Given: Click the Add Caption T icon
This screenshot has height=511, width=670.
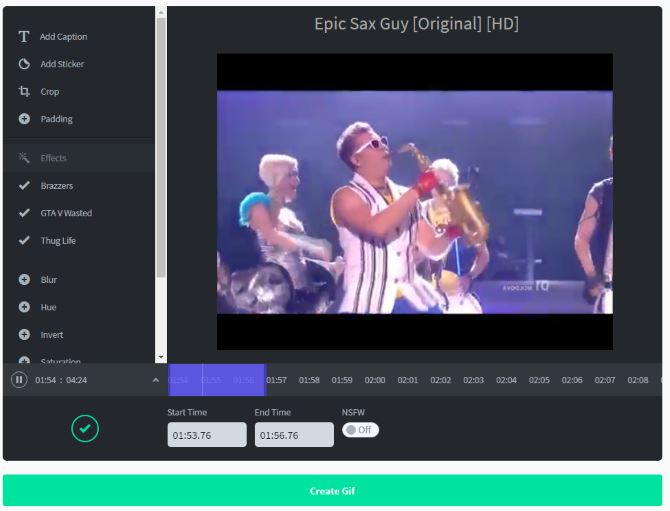Looking at the screenshot, I should (24, 37).
